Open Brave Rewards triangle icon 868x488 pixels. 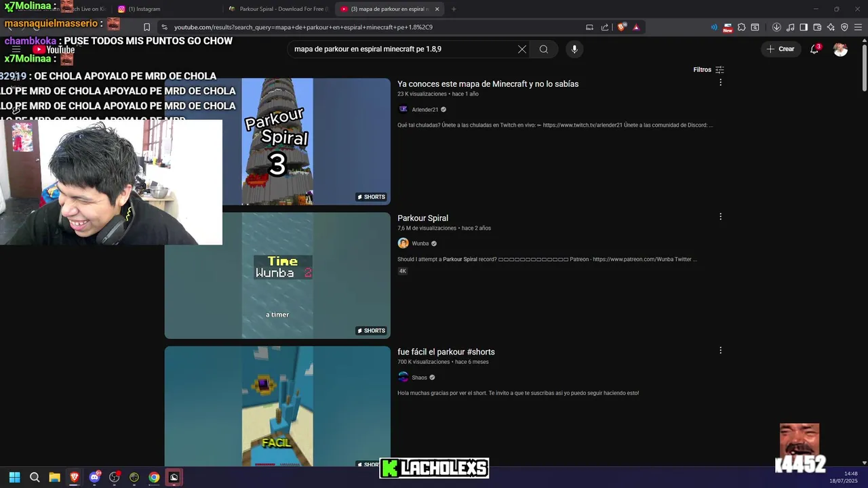(636, 27)
